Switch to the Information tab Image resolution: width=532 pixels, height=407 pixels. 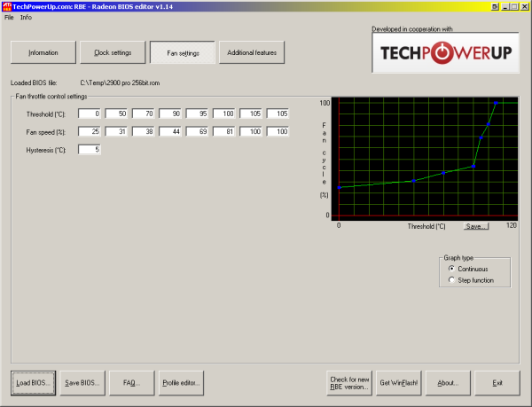coord(43,52)
